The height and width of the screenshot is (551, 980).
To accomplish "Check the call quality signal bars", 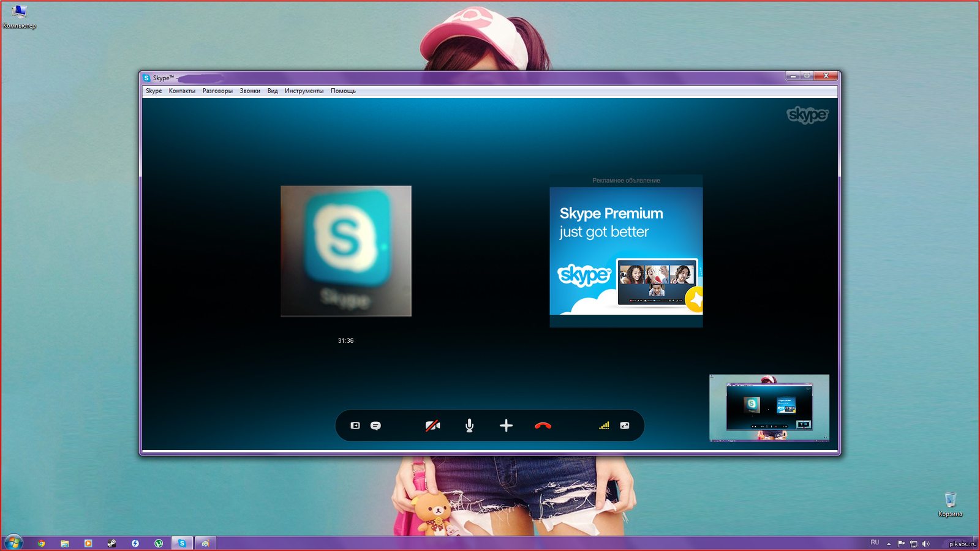I will (604, 425).
